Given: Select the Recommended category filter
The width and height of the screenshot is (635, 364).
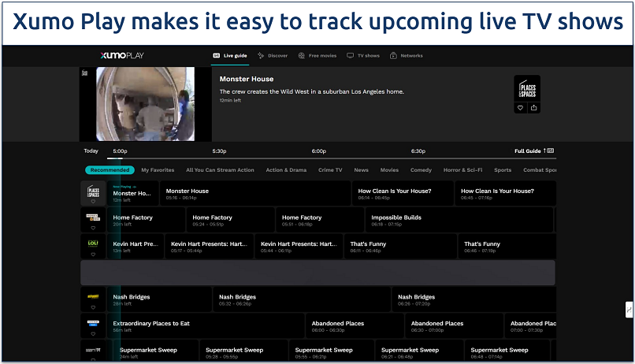Looking at the screenshot, I should 110,170.
